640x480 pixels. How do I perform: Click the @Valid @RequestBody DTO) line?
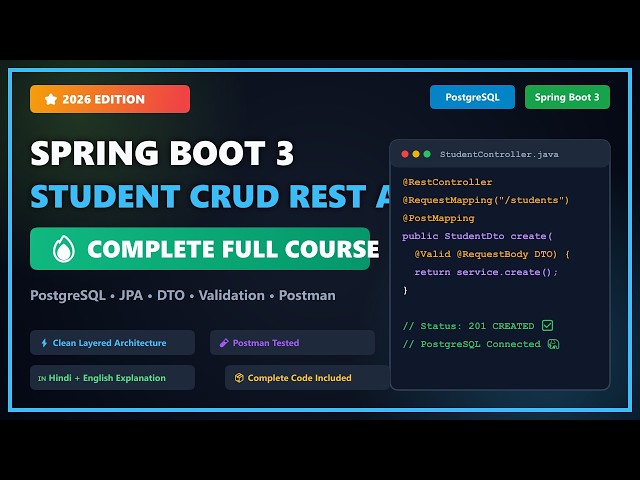(492, 254)
